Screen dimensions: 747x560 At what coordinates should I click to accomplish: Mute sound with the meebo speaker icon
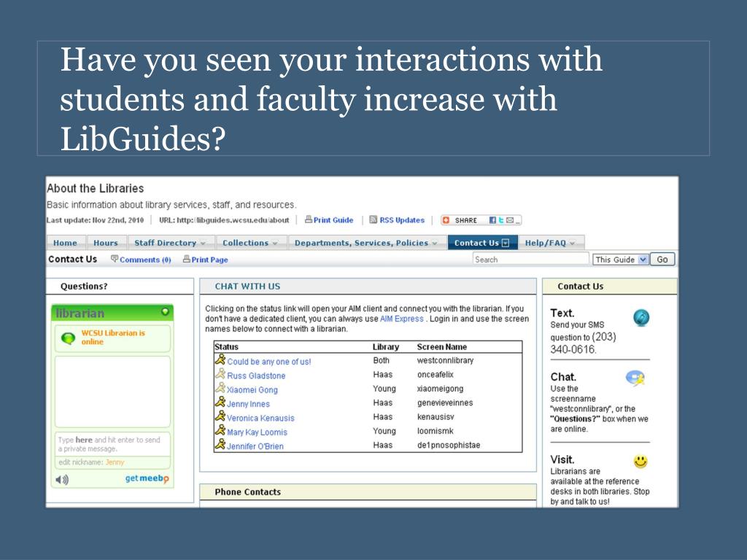coord(62,480)
